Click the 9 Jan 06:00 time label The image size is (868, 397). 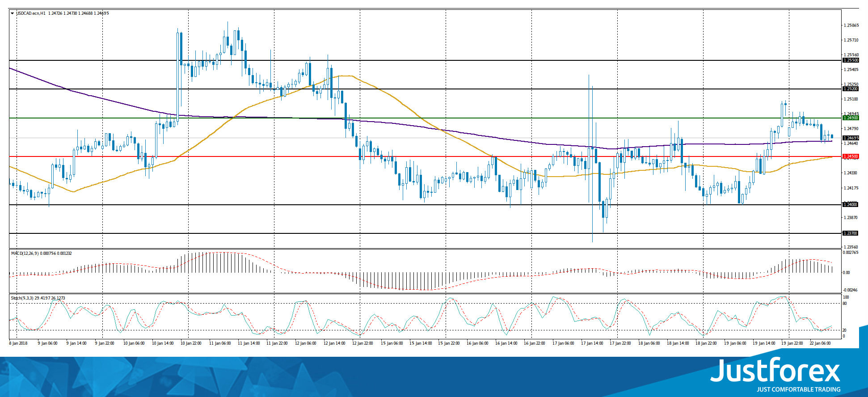(48, 343)
